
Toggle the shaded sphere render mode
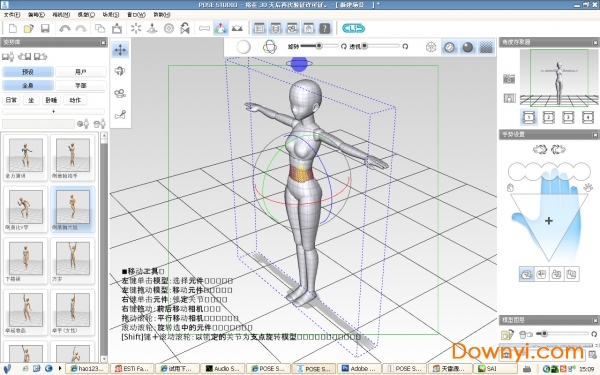[x=468, y=47]
